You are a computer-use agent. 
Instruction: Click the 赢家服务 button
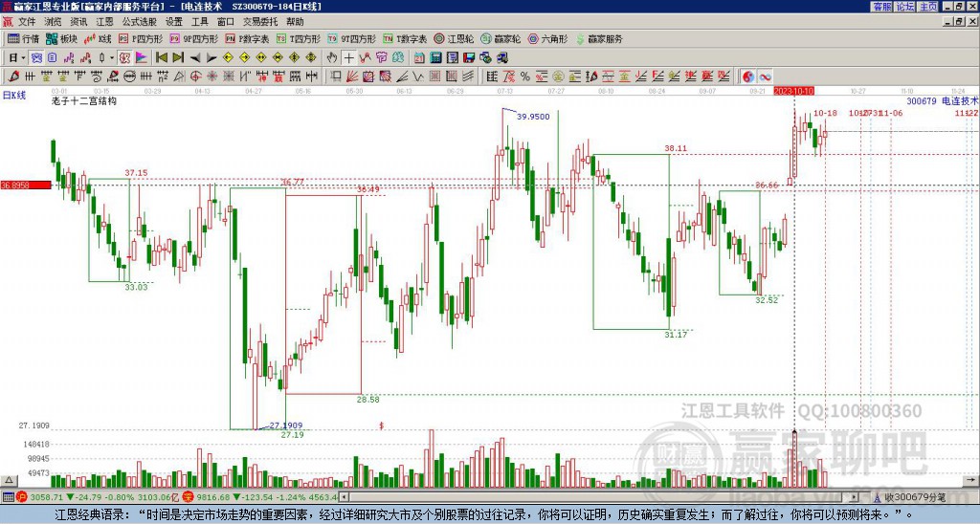(x=599, y=38)
